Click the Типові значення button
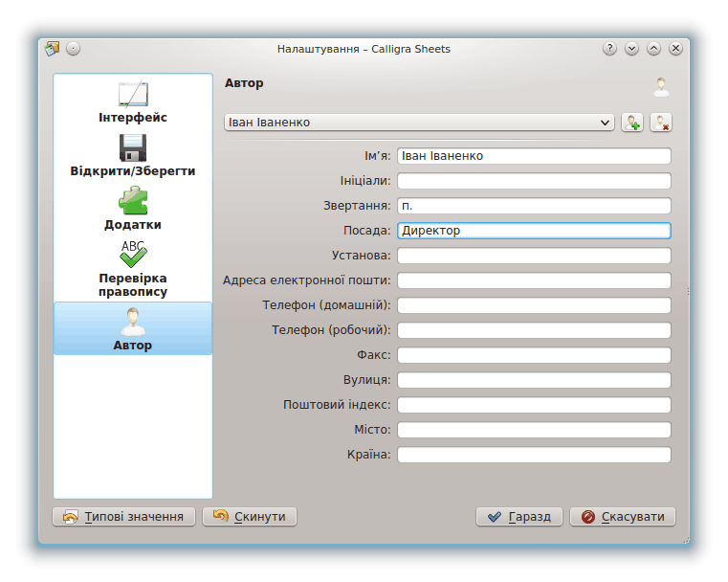The height and width of the screenshot is (582, 728). [x=123, y=517]
